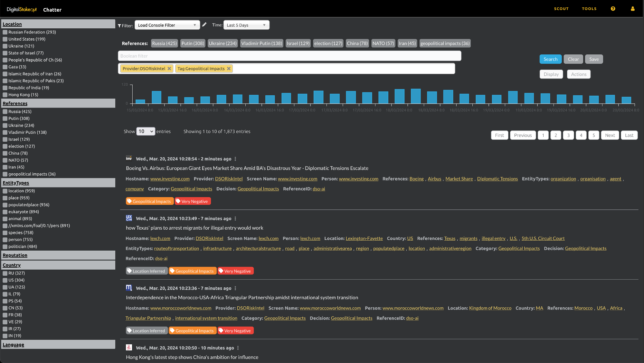Open the Last 5 Days time dropdown
This screenshot has width=644, height=363.
(x=246, y=25)
